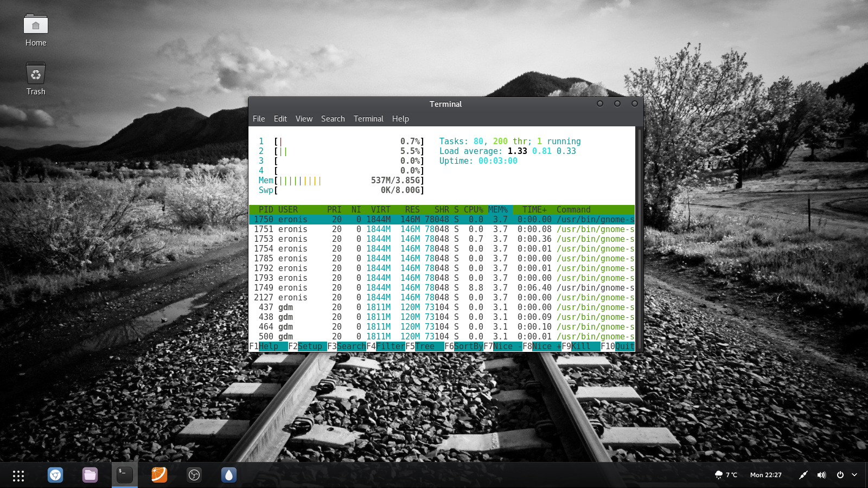
Task: Launch the blue water drop dock app
Action: coord(229,476)
